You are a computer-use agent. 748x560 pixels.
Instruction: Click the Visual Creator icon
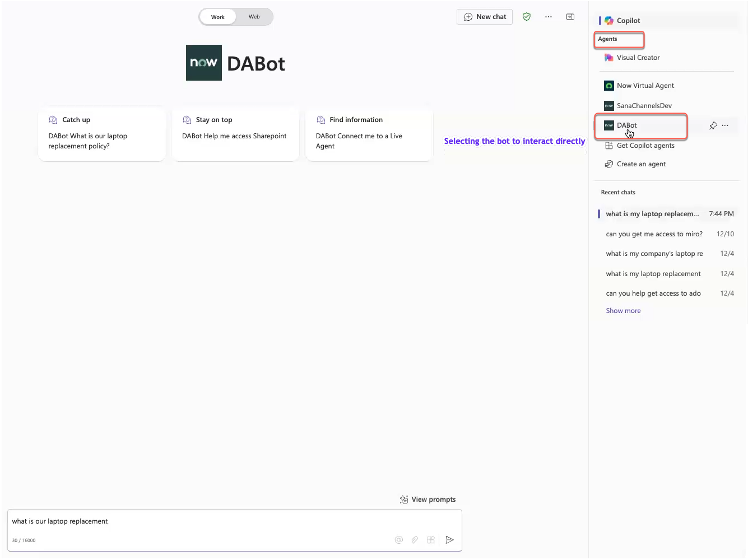pyautogui.click(x=609, y=58)
